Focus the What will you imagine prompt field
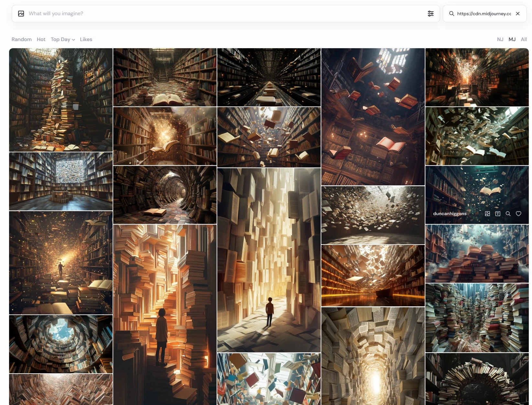Viewport: 532px width, 405px height. [226, 14]
